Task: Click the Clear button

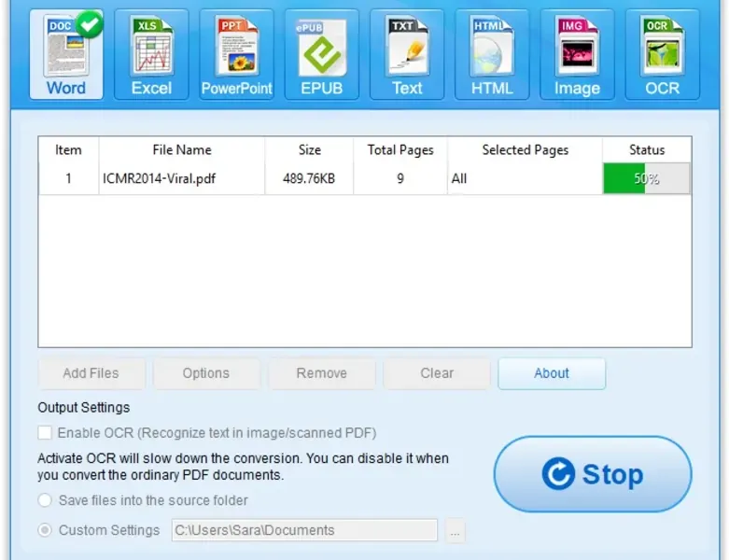Action: (x=437, y=373)
